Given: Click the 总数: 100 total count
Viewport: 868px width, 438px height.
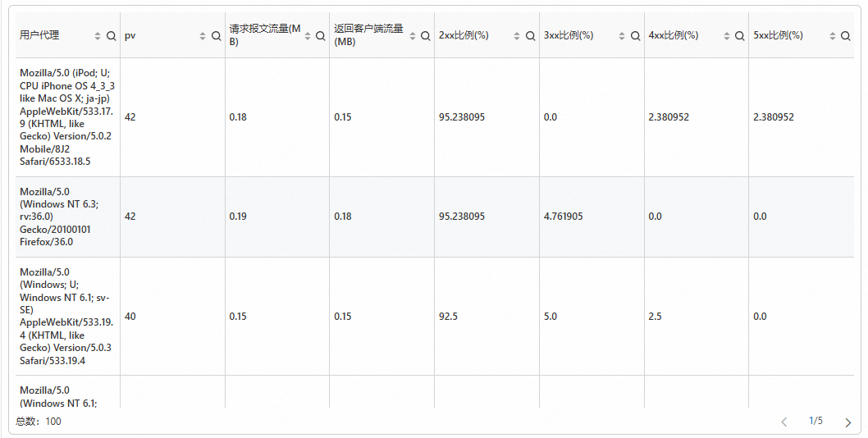Looking at the screenshot, I should [x=39, y=422].
